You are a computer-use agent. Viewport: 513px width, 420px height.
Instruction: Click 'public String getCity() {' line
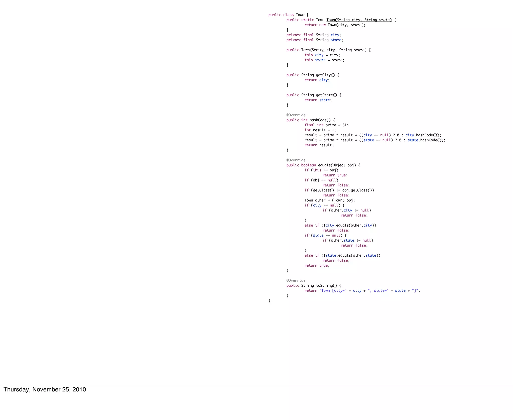click(x=313, y=75)
